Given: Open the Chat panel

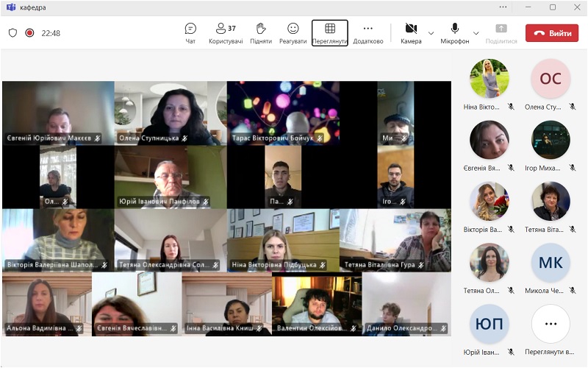Looking at the screenshot, I should click(190, 33).
